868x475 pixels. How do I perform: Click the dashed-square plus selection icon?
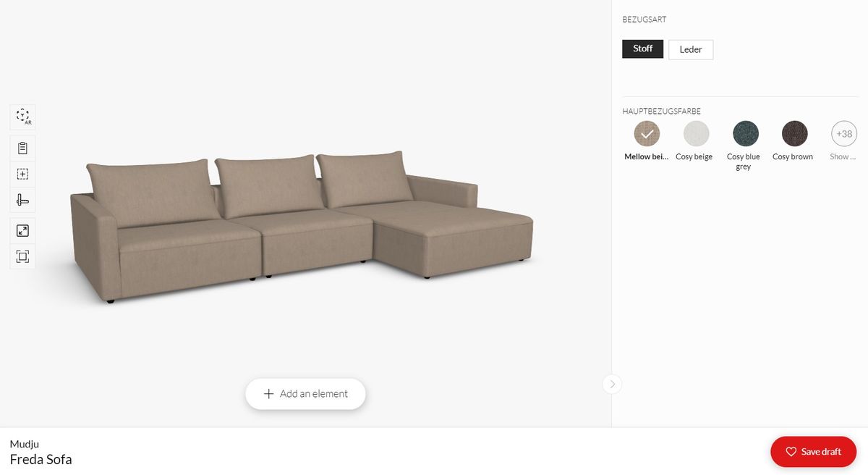point(22,174)
